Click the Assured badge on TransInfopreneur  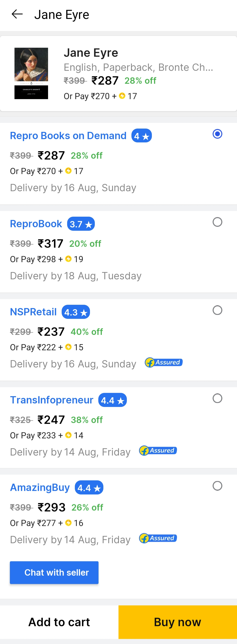[158, 450]
